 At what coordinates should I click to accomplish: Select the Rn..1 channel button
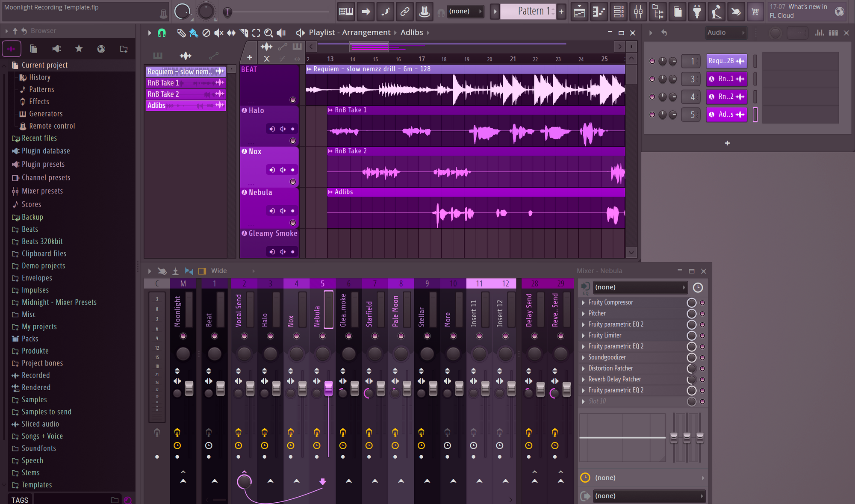click(x=726, y=79)
